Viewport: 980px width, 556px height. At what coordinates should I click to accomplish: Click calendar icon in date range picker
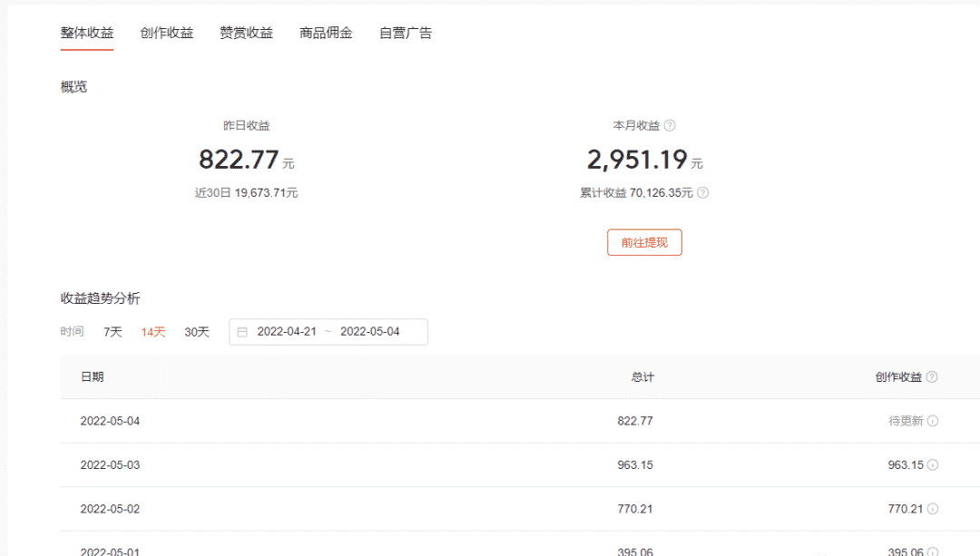tap(242, 332)
